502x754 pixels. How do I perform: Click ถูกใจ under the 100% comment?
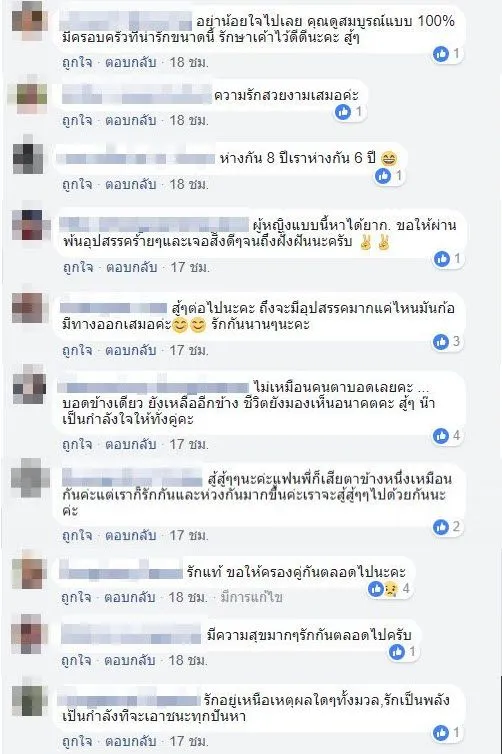pos(77,63)
